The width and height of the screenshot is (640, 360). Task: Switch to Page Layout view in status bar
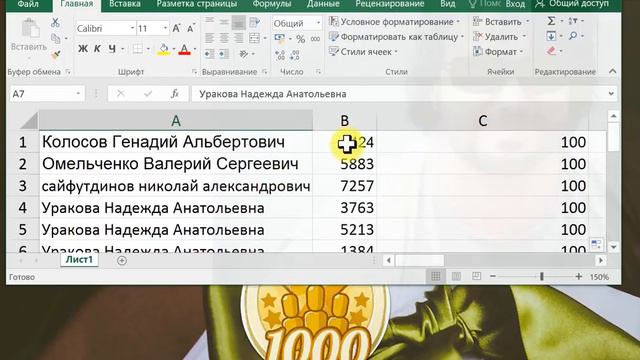click(456, 277)
